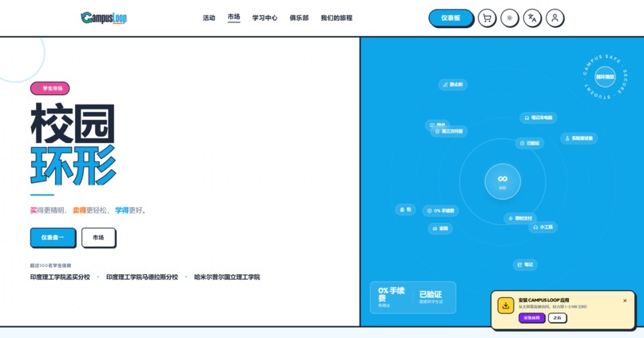Open the user profile icon
This screenshot has height=338, width=644.
click(555, 18)
